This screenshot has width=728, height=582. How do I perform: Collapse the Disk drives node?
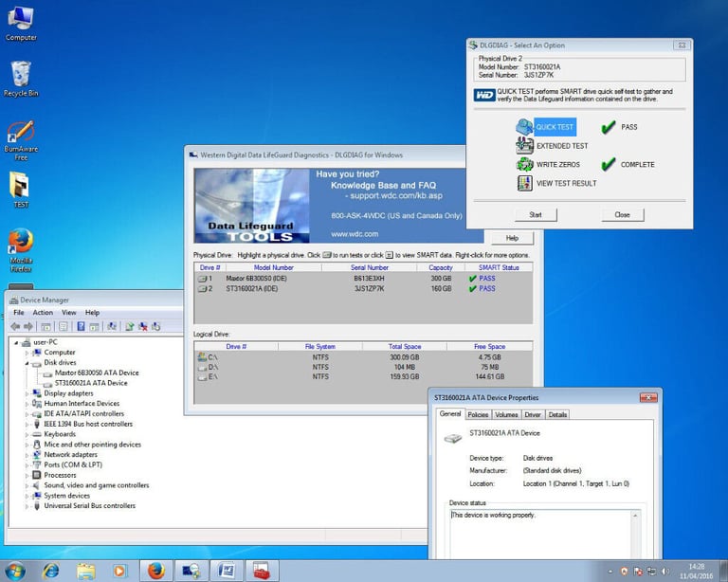click(27, 363)
